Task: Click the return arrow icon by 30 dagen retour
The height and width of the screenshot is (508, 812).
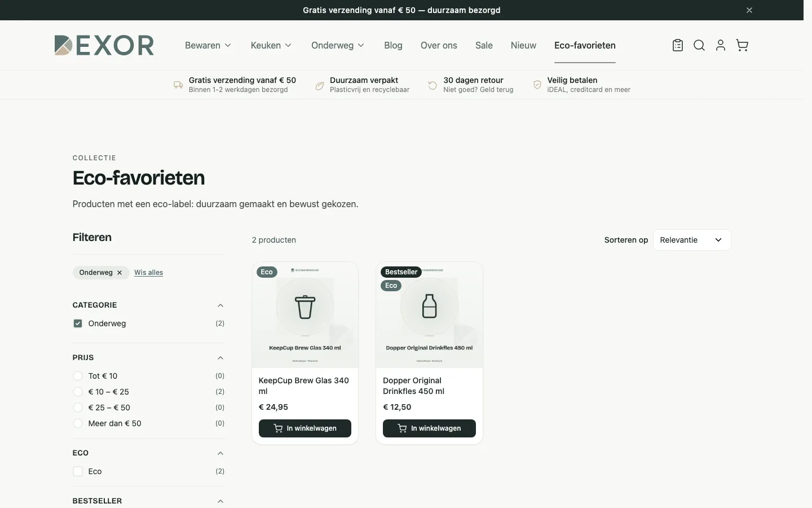Action: point(433,85)
